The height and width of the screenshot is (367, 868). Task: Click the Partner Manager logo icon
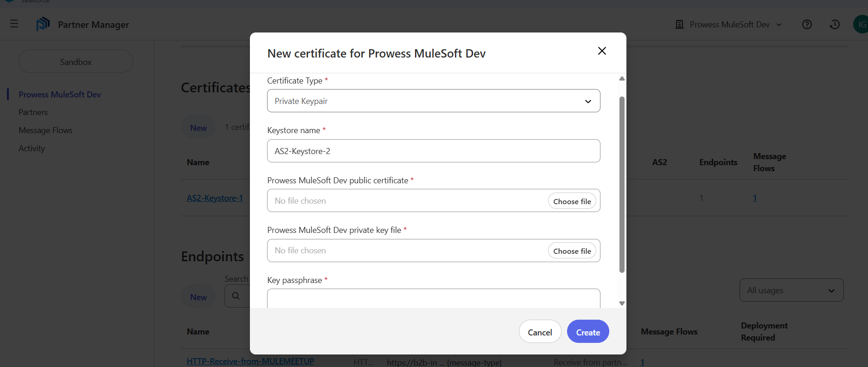tap(43, 24)
